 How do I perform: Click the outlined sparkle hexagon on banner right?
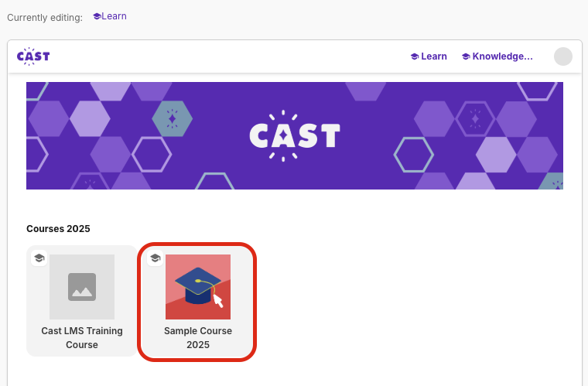coord(474,118)
